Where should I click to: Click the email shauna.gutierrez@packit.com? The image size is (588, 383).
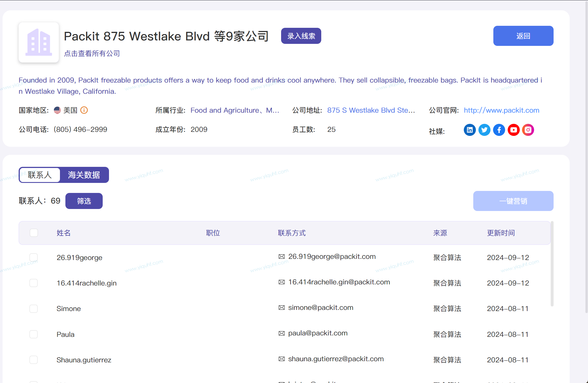[336, 359]
